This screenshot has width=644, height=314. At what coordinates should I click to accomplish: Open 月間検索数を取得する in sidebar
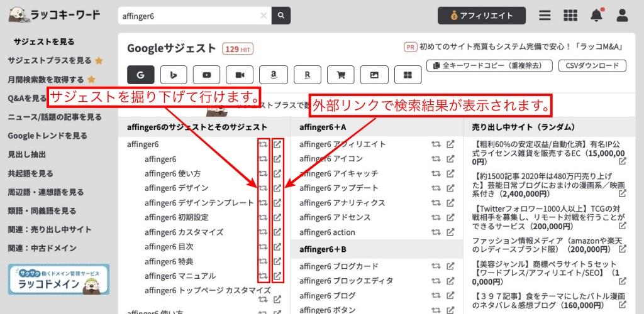45,80
